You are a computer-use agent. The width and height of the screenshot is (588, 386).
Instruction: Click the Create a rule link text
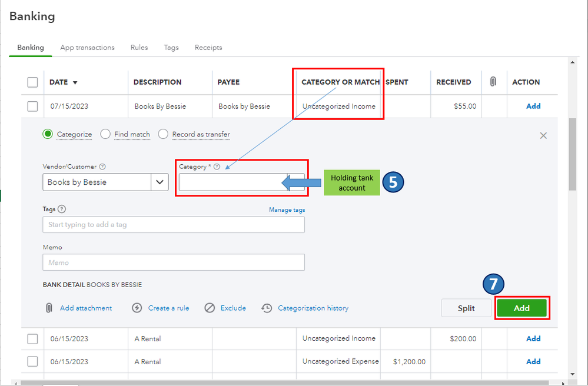tap(169, 308)
